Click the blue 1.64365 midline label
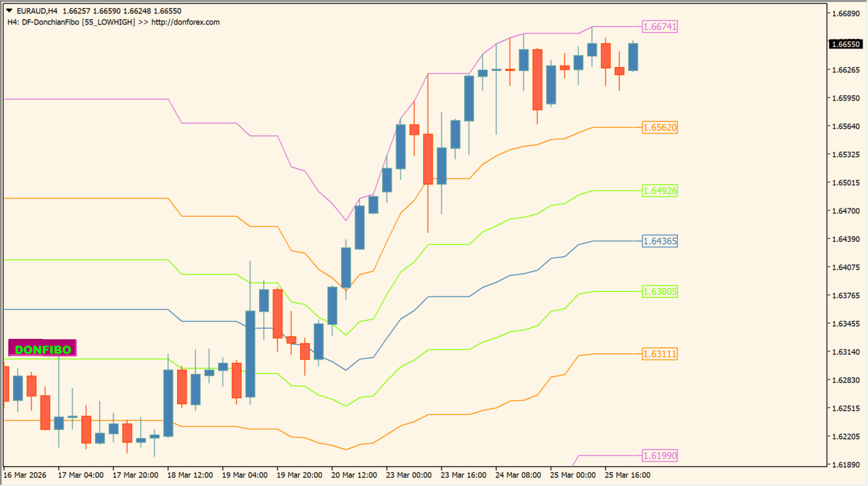868x486 pixels. pyautogui.click(x=660, y=241)
